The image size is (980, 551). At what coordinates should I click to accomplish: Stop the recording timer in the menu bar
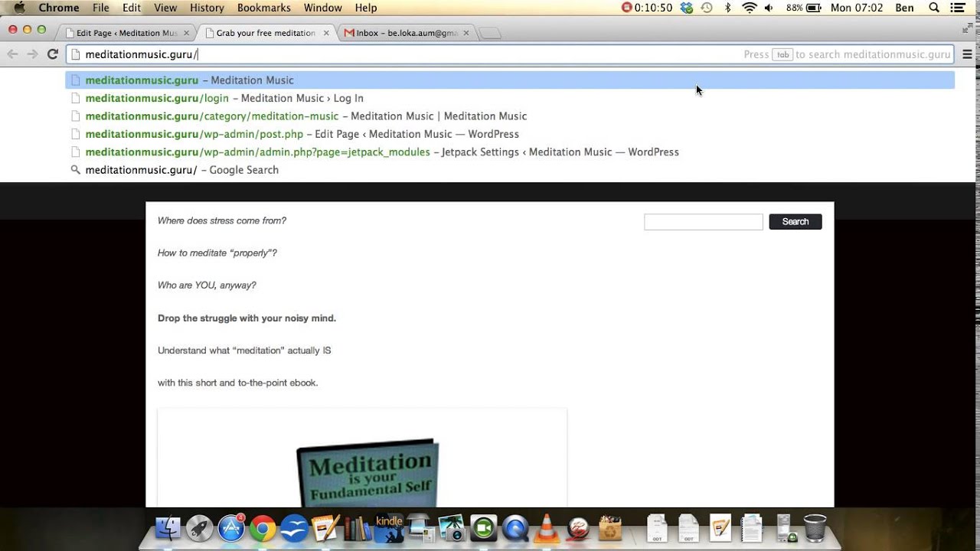(x=647, y=8)
